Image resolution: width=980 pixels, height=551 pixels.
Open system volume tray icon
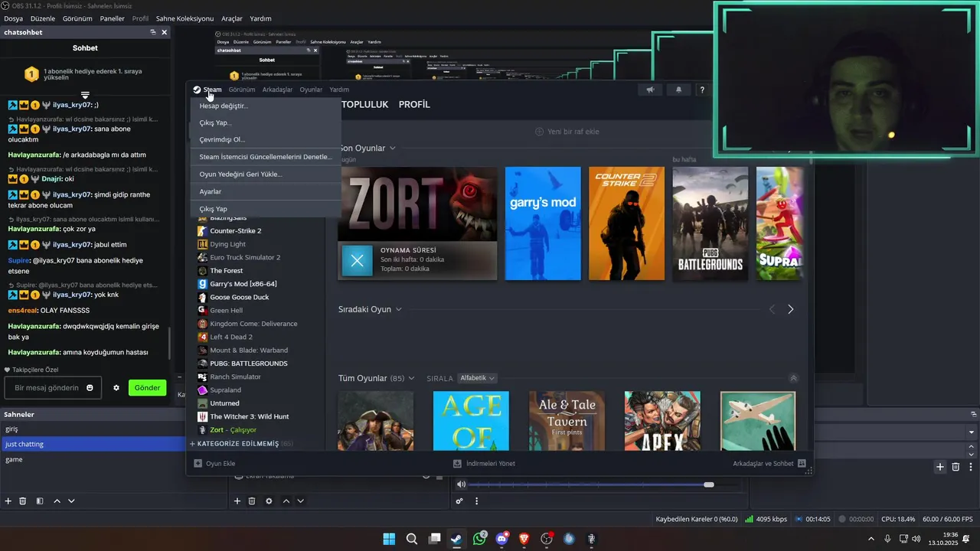[x=916, y=539]
